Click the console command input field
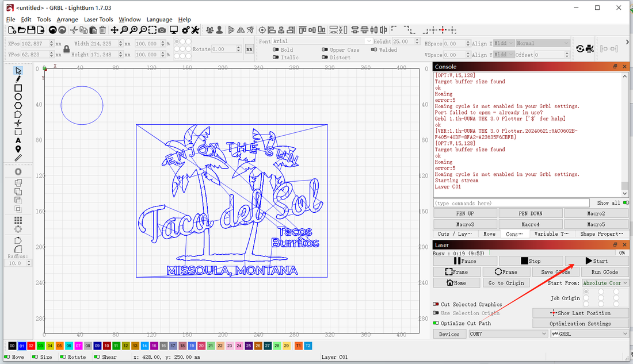This screenshot has width=633, height=364. [511, 203]
